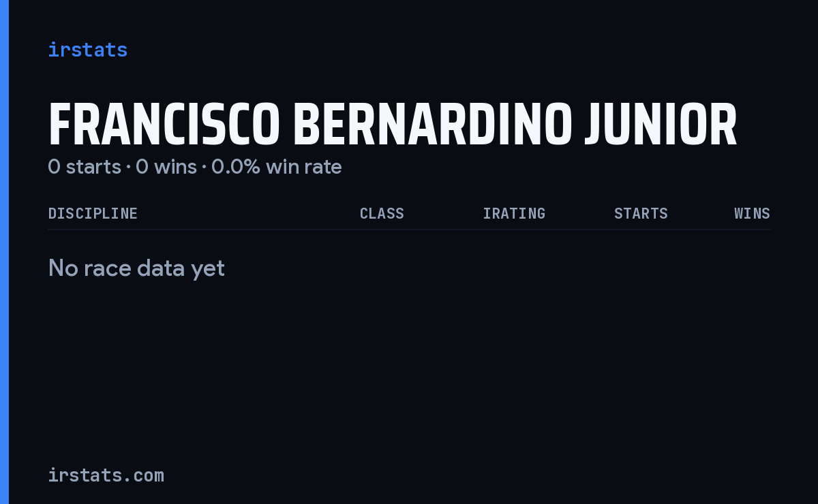Click the "No race data yet" message
The image size is (818, 504).
tap(136, 268)
